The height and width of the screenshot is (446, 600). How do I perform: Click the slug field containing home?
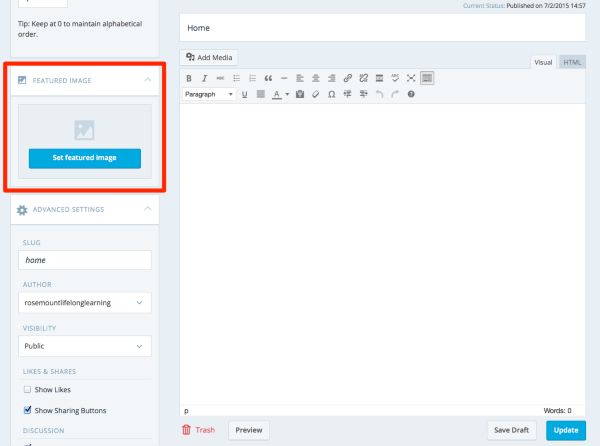pyautogui.click(x=85, y=260)
